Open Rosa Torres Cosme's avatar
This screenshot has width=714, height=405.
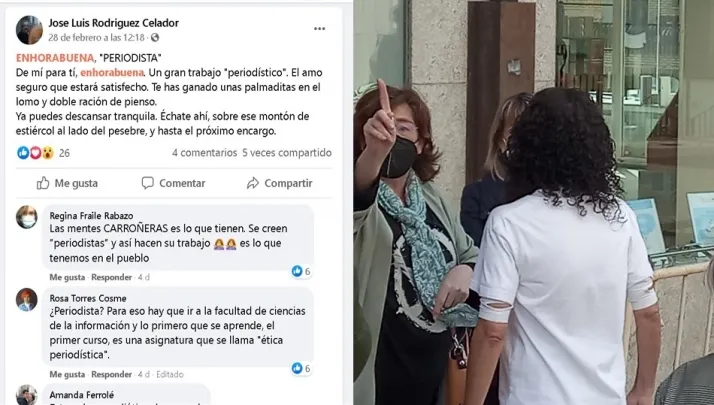pyautogui.click(x=27, y=299)
